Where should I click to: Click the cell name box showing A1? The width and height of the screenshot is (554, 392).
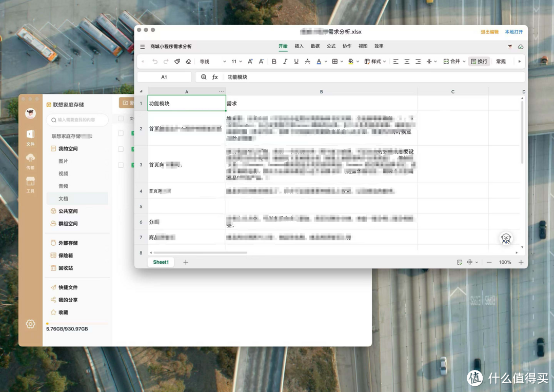click(164, 77)
